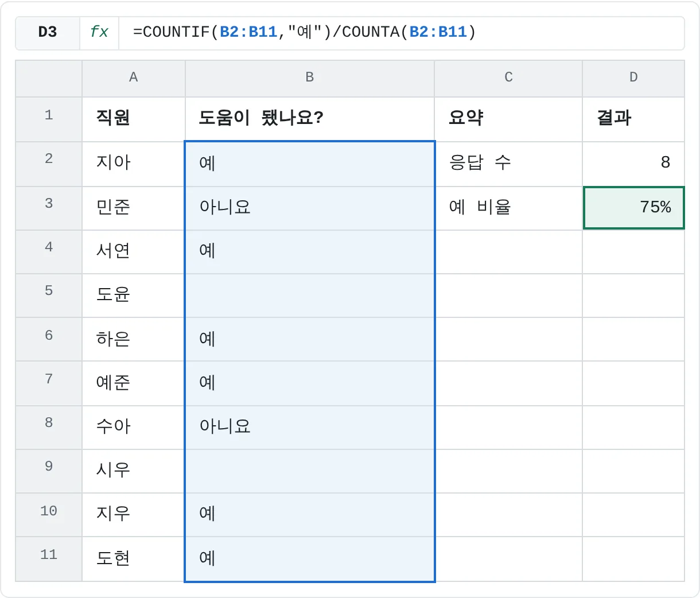Click cell "수아" in column A
The width and height of the screenshot is (700, 598).
(x=134, y=428)
